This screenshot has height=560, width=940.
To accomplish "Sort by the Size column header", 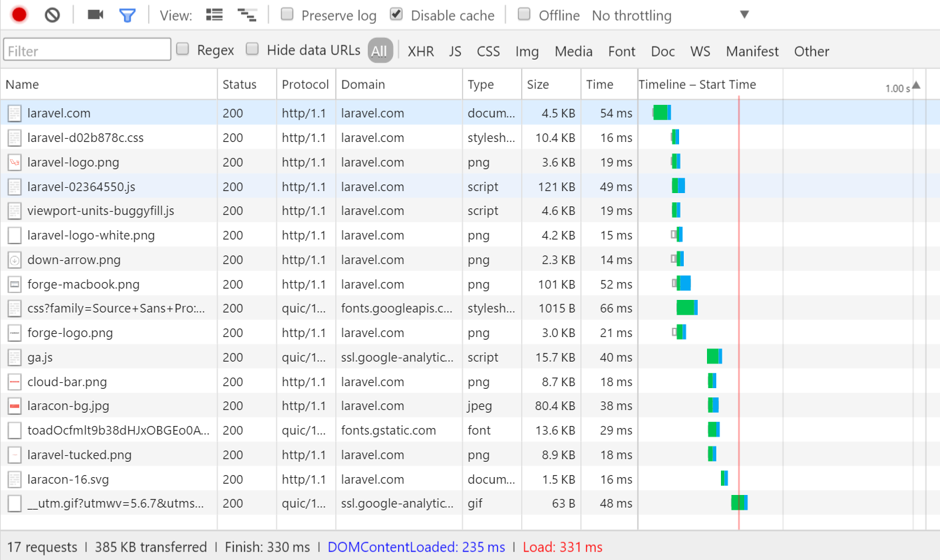I will pos(551,84).
